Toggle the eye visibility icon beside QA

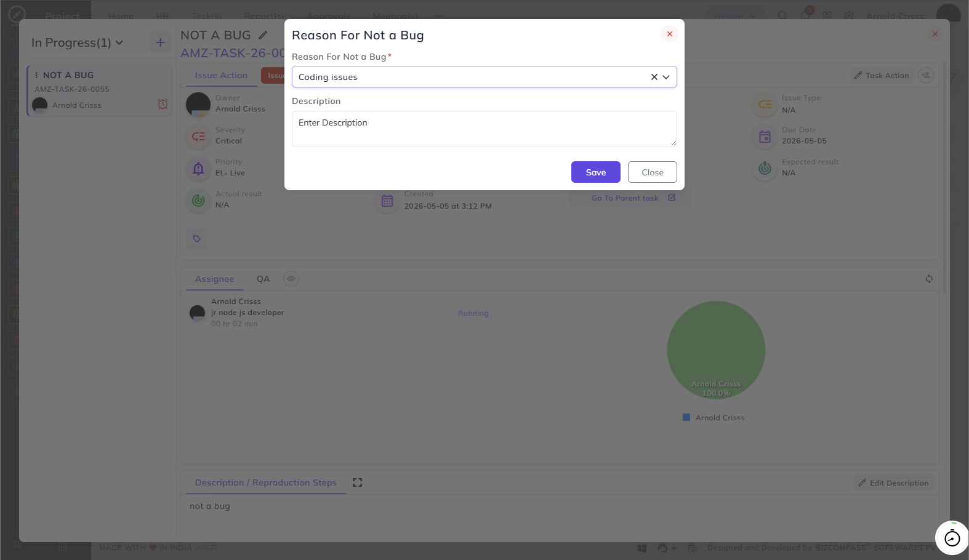tap(291, 279)
